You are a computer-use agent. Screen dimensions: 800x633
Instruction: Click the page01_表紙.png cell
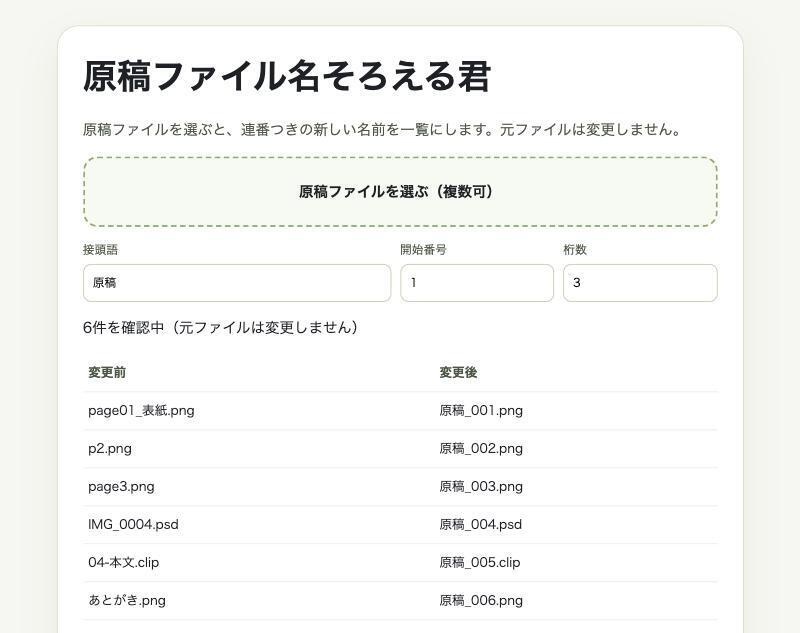[x=141, y=411]
